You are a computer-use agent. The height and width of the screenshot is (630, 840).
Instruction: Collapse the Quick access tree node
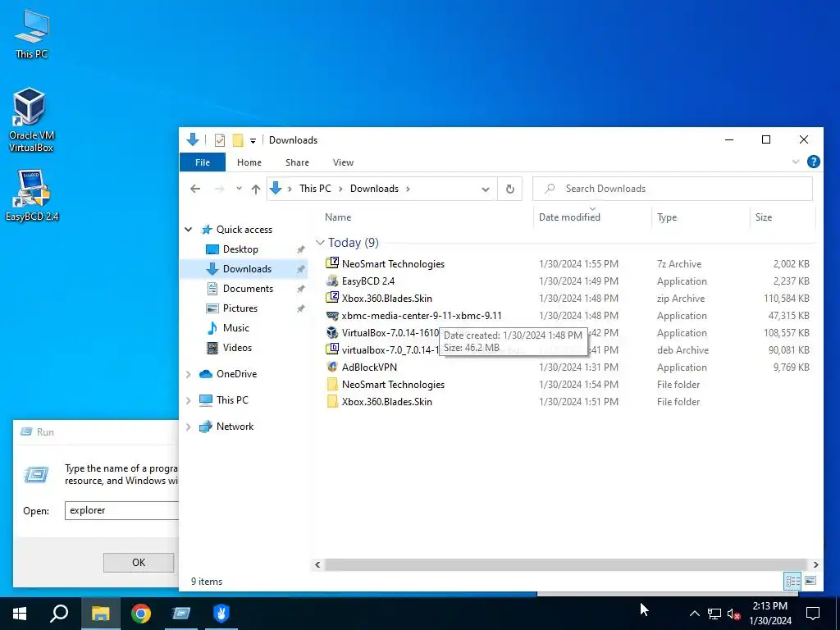[189, 230]
